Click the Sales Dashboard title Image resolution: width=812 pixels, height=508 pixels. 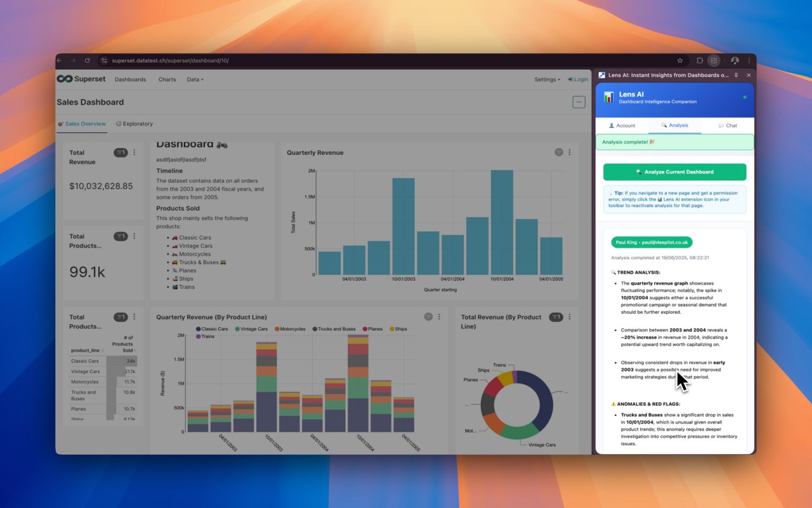pyautogui.click(x=90, y=102)
